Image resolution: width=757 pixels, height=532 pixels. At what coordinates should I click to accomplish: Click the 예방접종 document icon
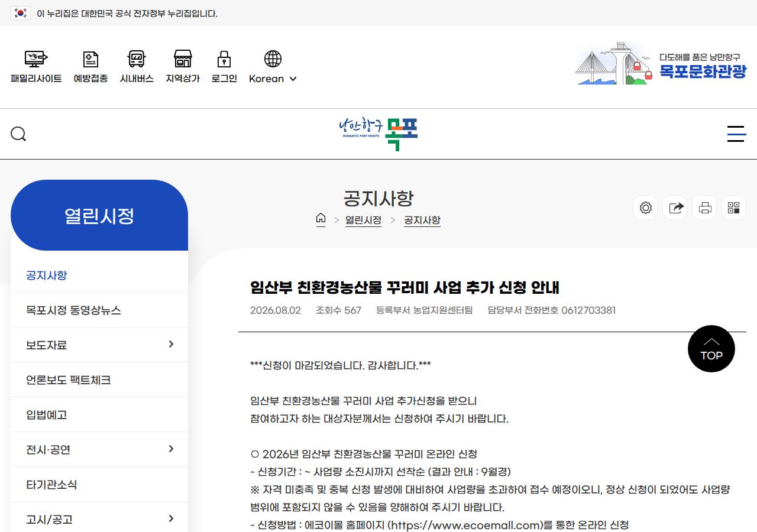point(90,59)
